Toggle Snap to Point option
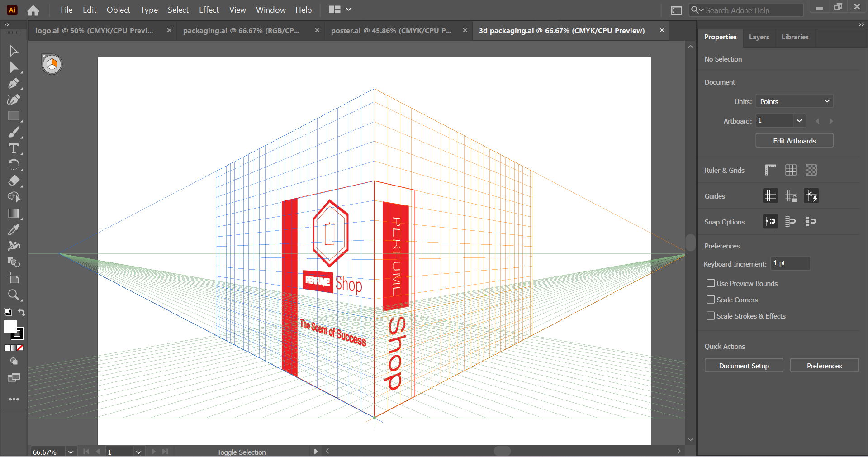This screenshot has width=868, height=457. 770,222
